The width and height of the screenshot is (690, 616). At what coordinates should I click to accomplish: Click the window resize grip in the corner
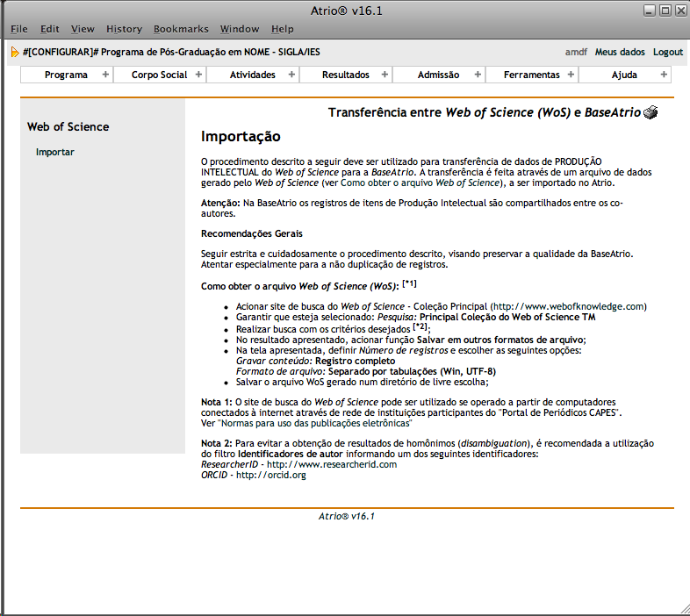[683, 609]
